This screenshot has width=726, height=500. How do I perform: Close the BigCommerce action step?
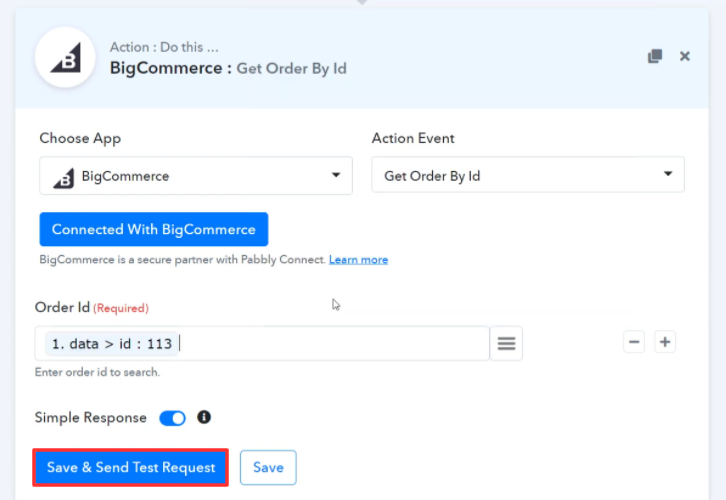[685, 56]
